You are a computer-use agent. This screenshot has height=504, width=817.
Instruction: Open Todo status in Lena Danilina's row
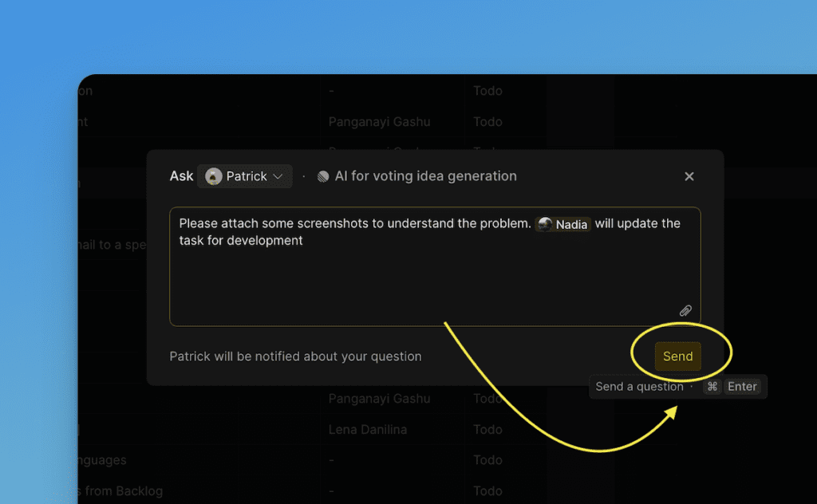pos(487,430)
